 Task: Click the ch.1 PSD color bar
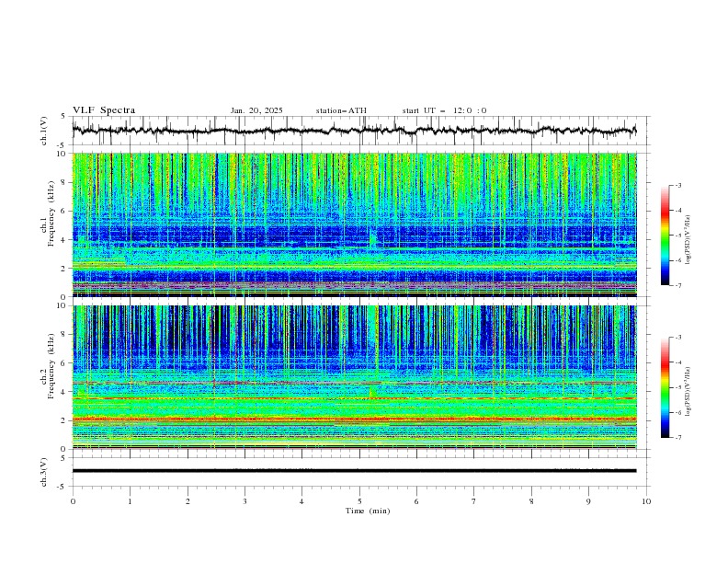[665, 235]
